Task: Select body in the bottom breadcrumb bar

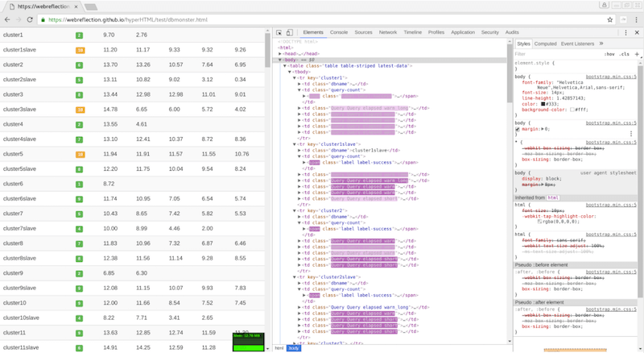Action: (x=294, y=348)
